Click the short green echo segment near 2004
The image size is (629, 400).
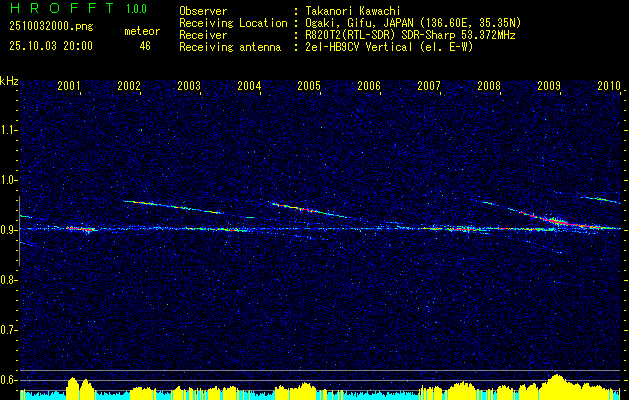(250, 217)
